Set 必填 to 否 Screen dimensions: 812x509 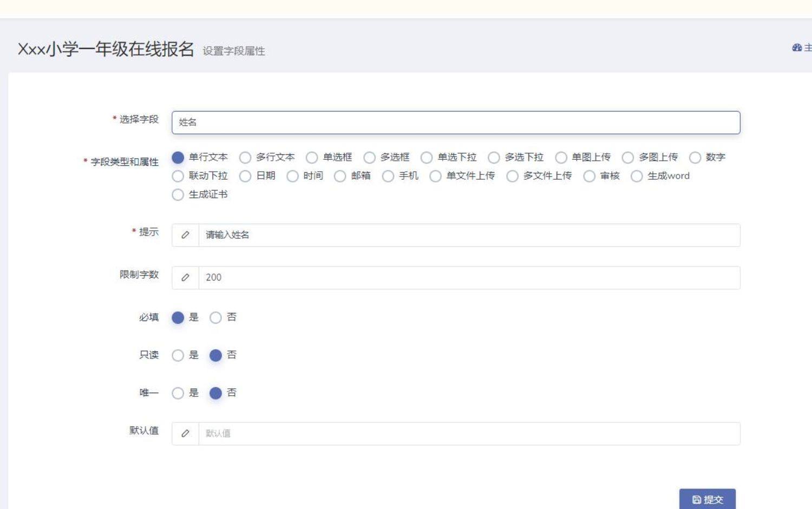click(215, 317)
